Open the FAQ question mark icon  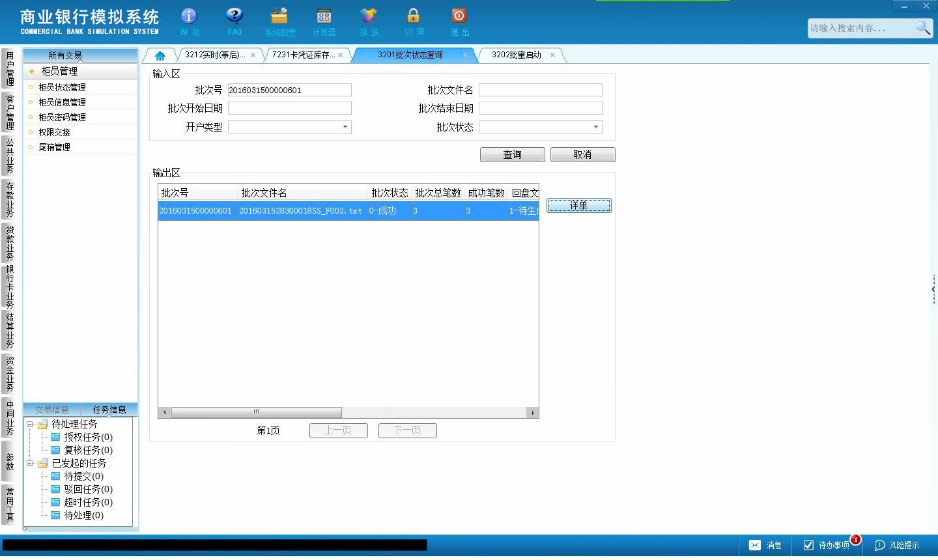pos(234,16)
